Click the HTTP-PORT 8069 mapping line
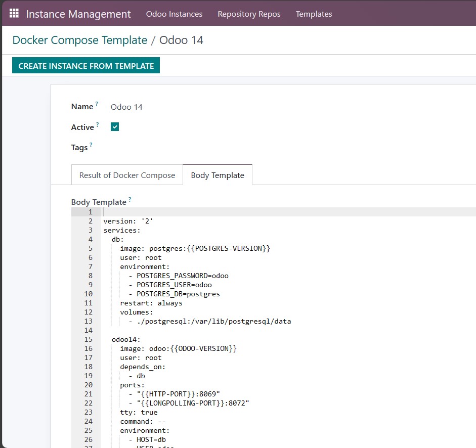Viewport: 476px width, 448px height. point(174,394)
